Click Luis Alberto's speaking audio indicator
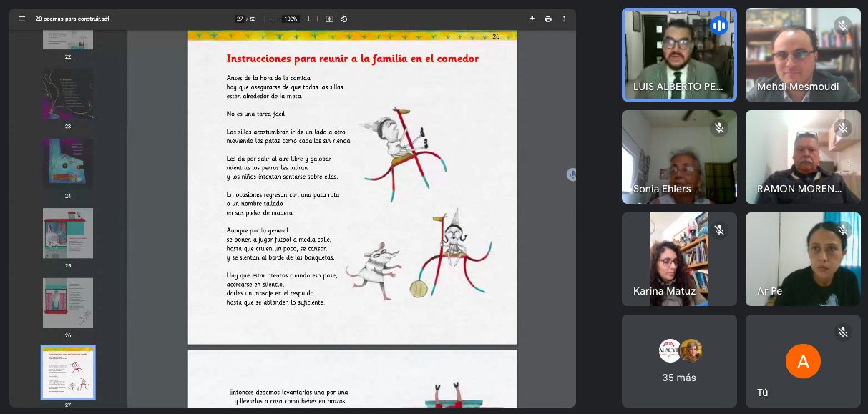 point(718,26)
